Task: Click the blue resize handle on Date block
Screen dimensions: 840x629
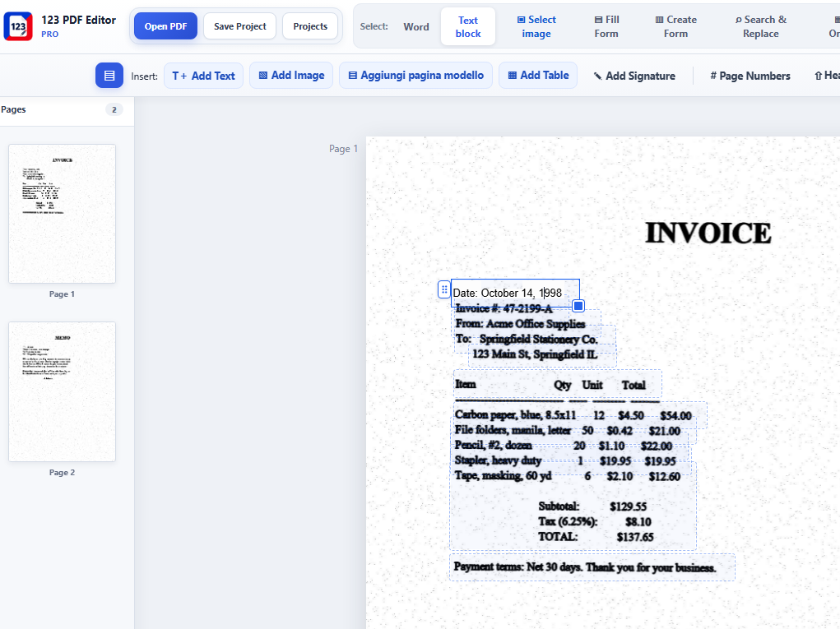Action: 578,306
